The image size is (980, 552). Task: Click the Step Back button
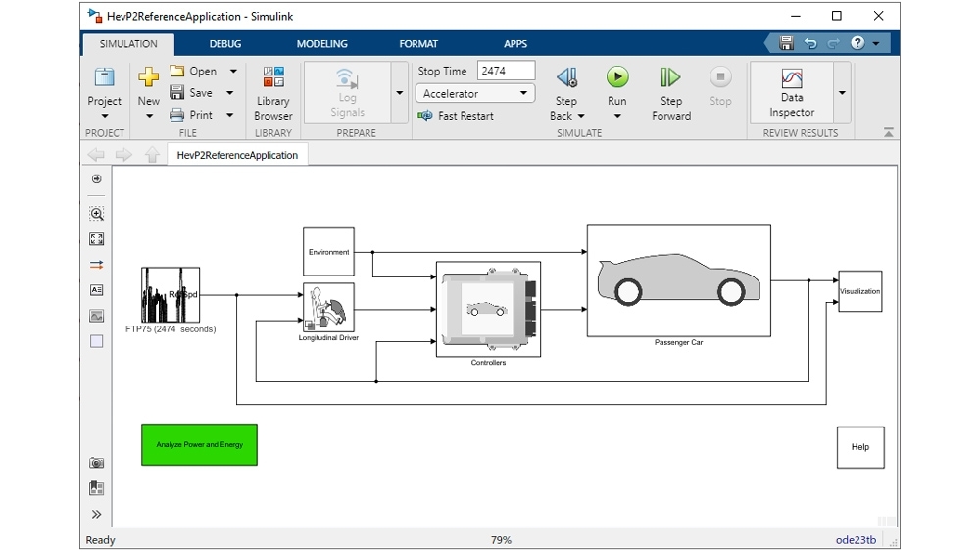tap(566, 92)
